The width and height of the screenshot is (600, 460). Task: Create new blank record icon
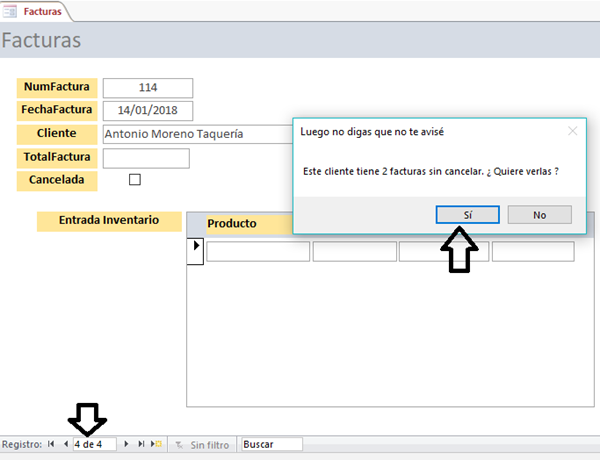pyautogui.click(x=156, y=444)
